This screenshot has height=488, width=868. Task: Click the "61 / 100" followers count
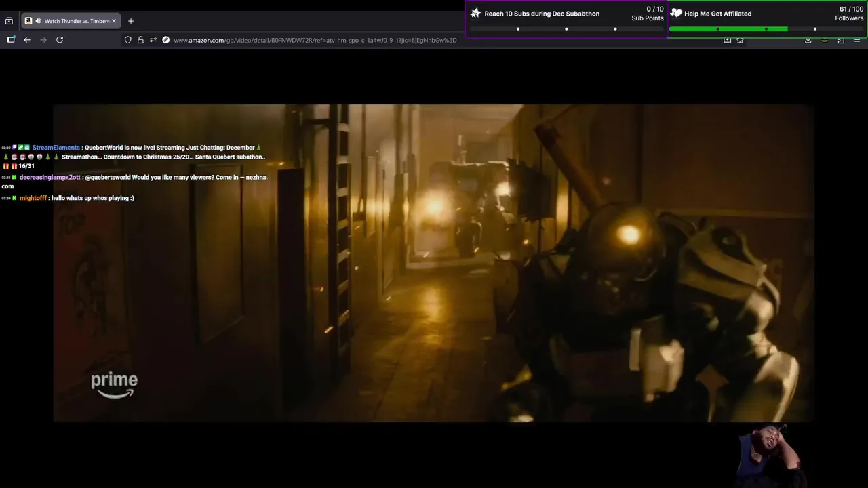851,9
